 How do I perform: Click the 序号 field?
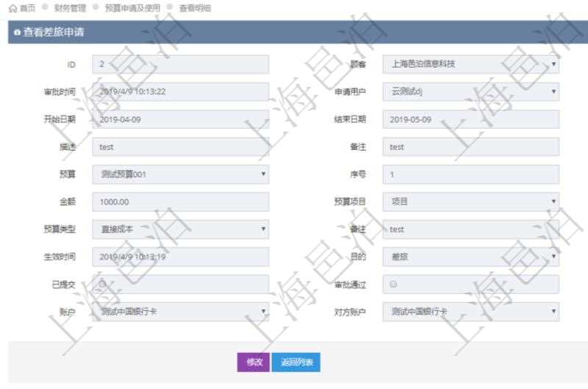[470, 174]
